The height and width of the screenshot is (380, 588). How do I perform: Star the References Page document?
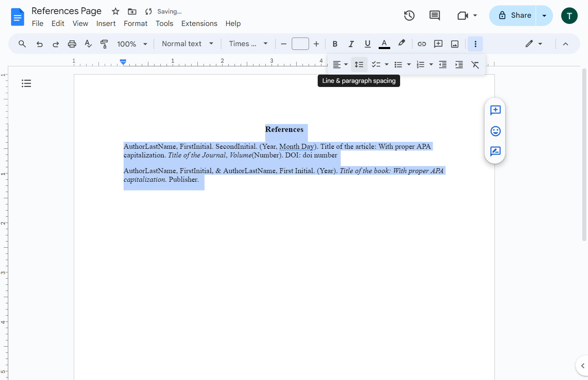point(116,12)
